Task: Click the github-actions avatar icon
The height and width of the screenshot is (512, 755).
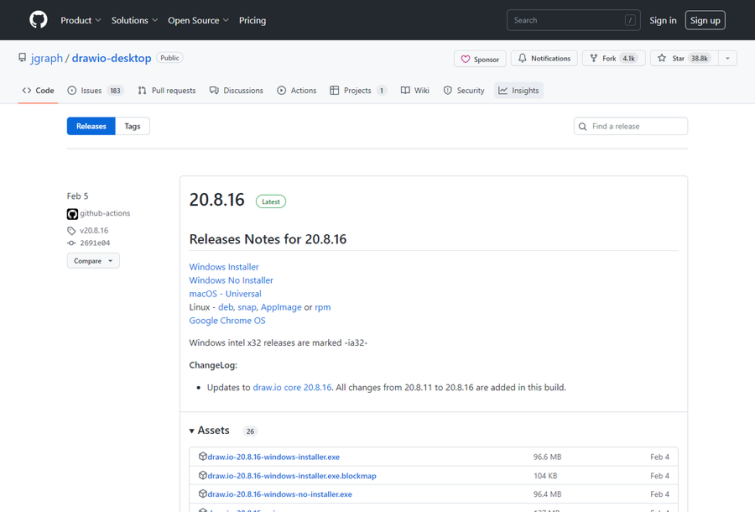Action: (x=72, y=214)
